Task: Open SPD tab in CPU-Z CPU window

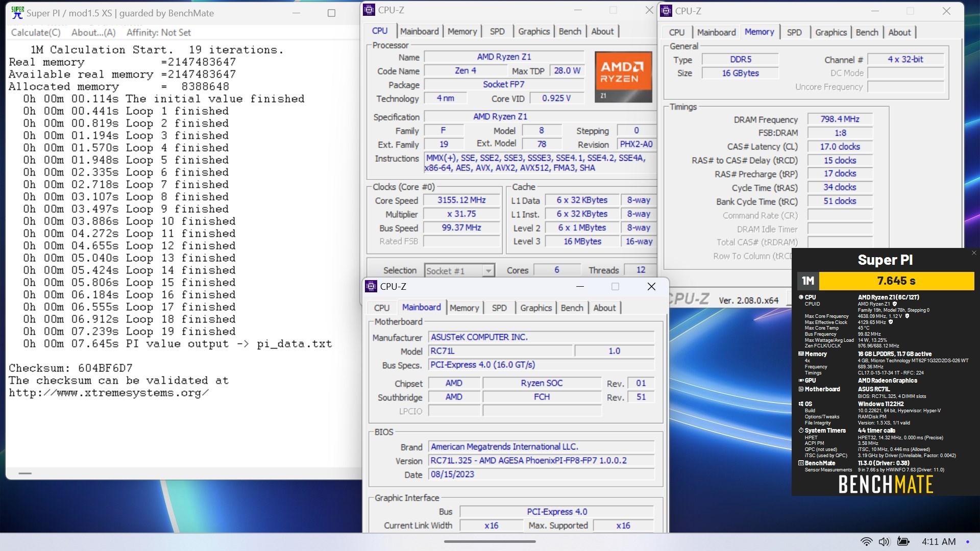Action: (497, 31)
